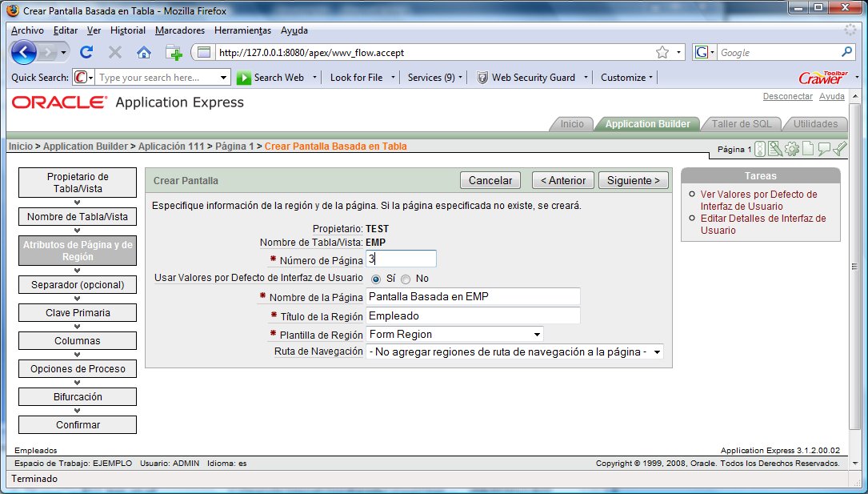868x494 pixels.
Task: Expand the Customize toolbar menu arrow
Action: pyautogui.click(x=650, y=78)
